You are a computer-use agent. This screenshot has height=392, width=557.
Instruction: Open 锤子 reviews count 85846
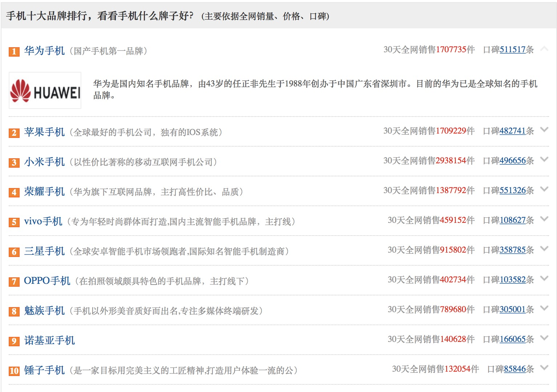coord(515,369)
